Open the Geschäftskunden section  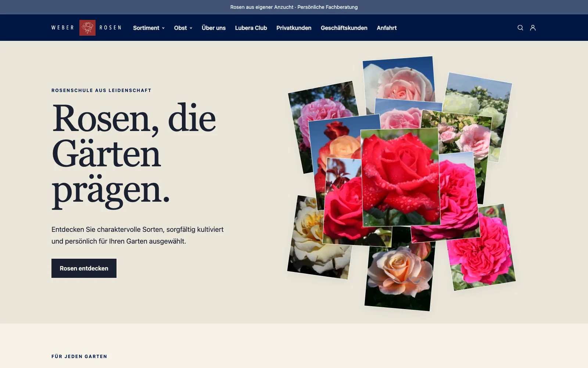pyautogui.click(x=344, y=28)
